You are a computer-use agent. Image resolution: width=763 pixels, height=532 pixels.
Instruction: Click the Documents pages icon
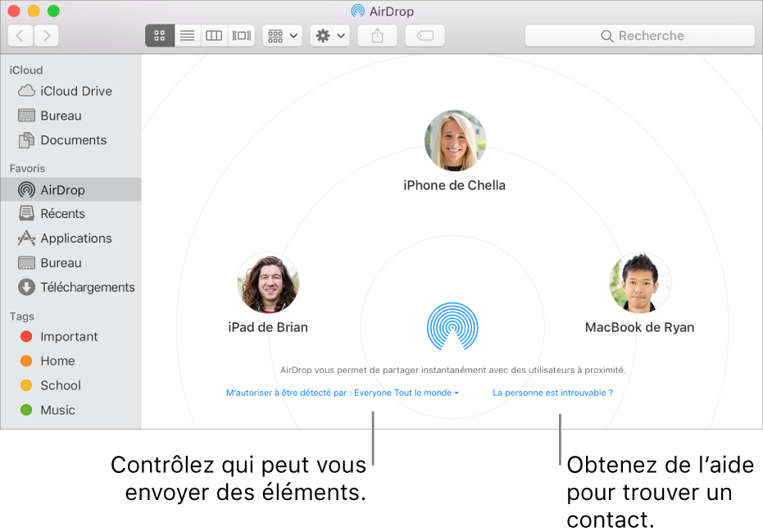[26, 140]
